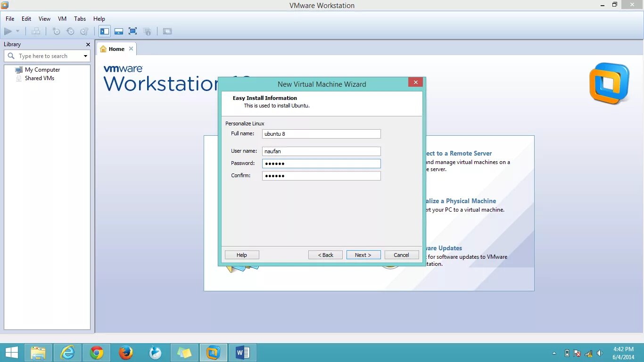The width and height of the screenshot is (644, 362).
Task: Open the Action Center flag icon
Action: [x=577, y=353]
